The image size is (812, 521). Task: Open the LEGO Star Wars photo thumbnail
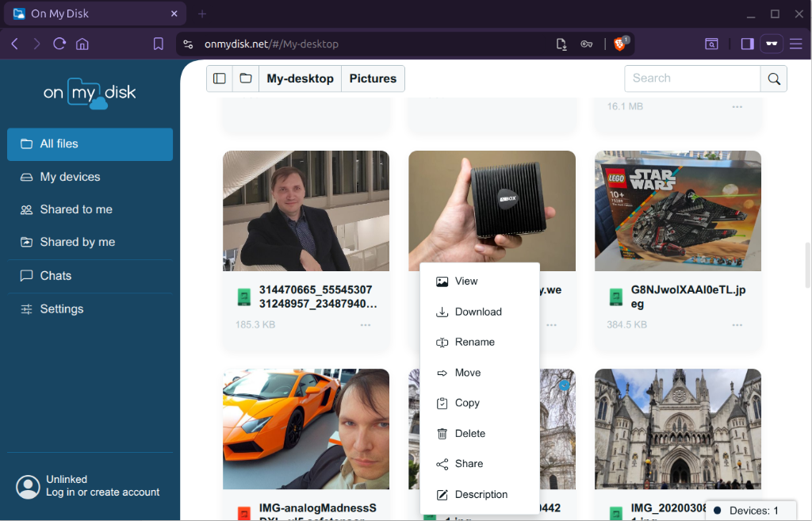[x=678, y=211]
